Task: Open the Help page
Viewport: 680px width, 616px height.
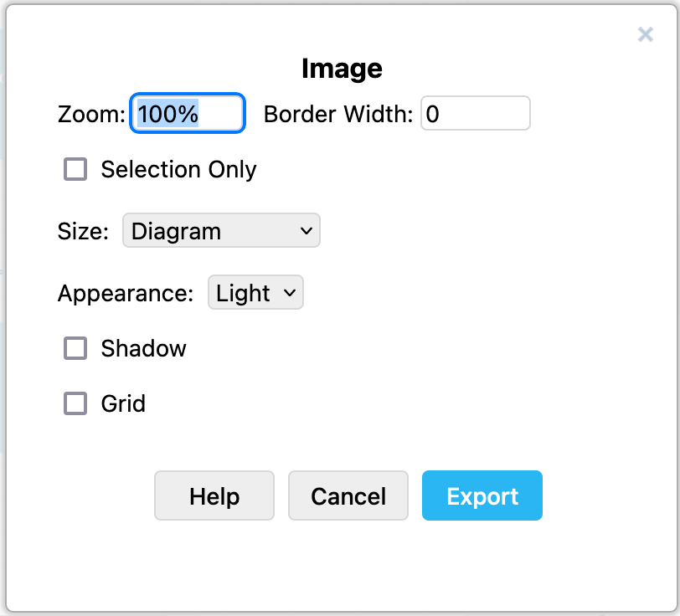Action: click(214, 495)
